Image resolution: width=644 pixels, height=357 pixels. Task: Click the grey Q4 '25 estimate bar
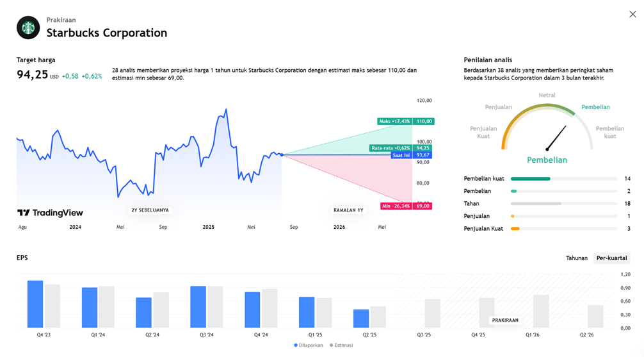[487, 313]
